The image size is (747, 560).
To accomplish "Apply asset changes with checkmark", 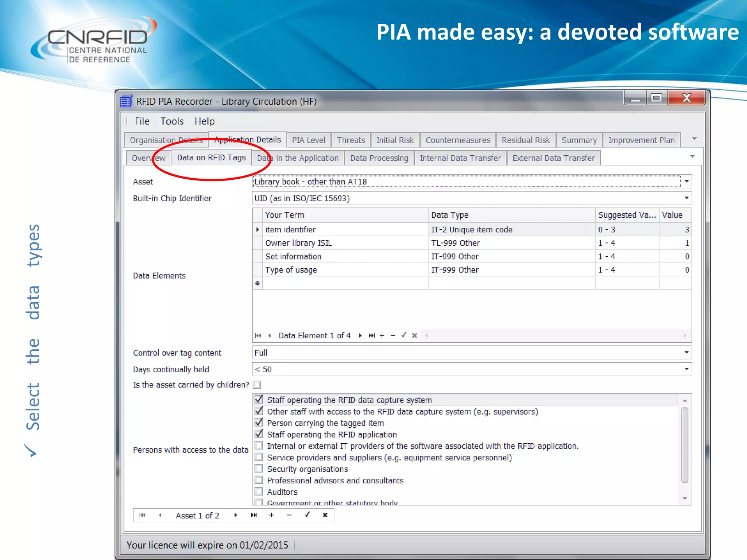I will [x=307, y=515].
